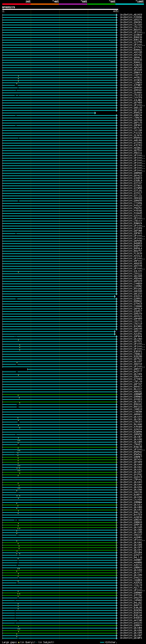Image resolution: width=146 pixels, height=644 pixels.
Task: Select label UniRef100_Q3TJZ1
Action: [x=131, y=196]
